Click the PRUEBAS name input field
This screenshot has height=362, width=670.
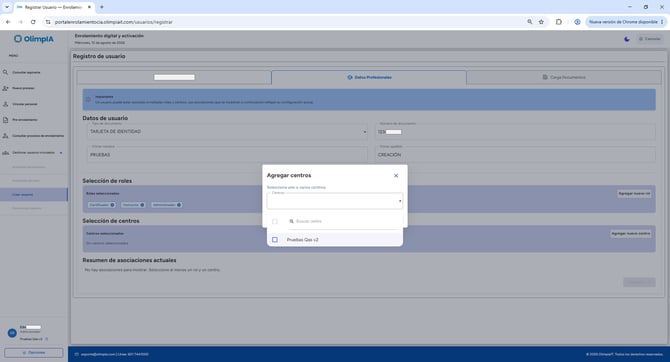point(227,155)
